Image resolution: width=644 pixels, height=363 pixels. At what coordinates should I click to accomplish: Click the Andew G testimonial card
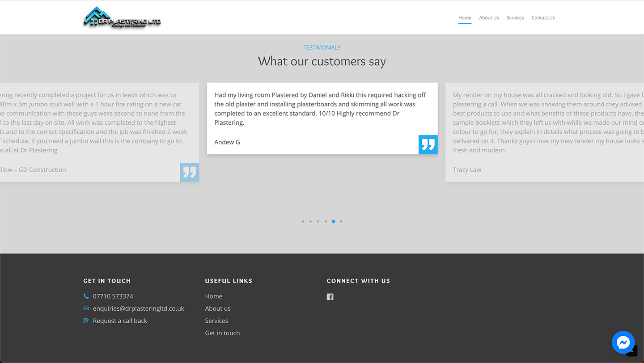[322, 118]
